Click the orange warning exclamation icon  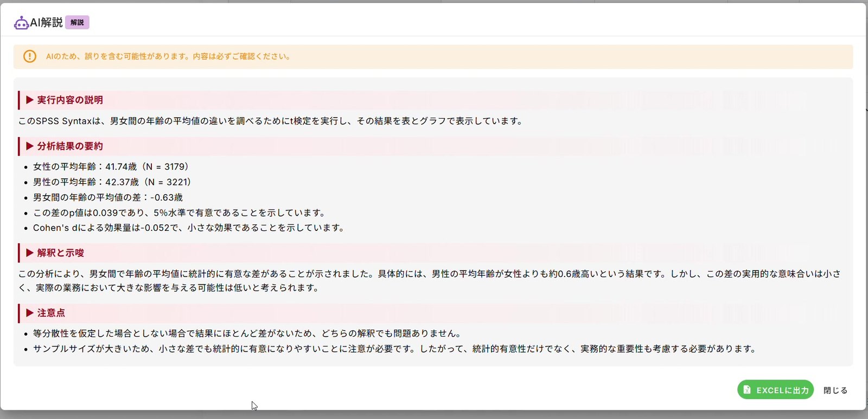tap(30, 56)
